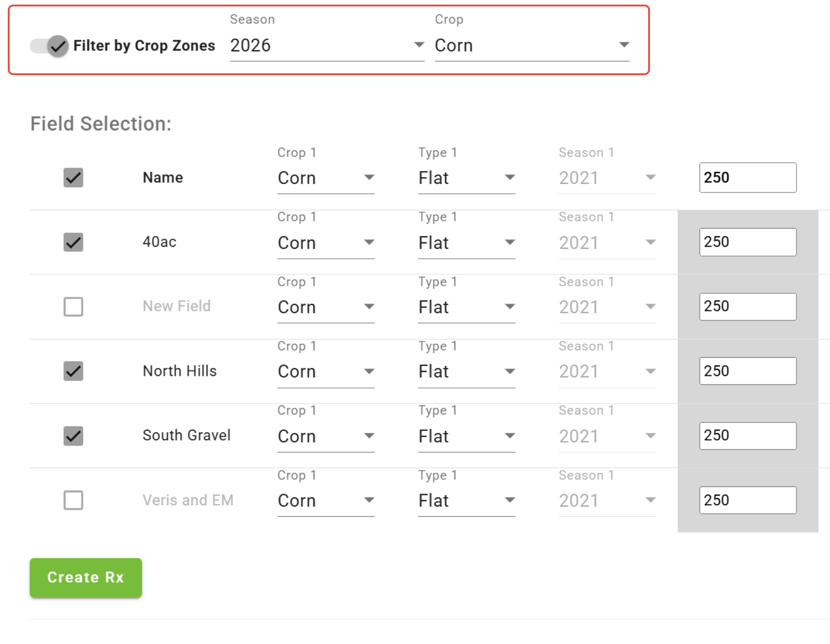
Task: Click the South Gravel rate input box
Action: click(748, 436)
